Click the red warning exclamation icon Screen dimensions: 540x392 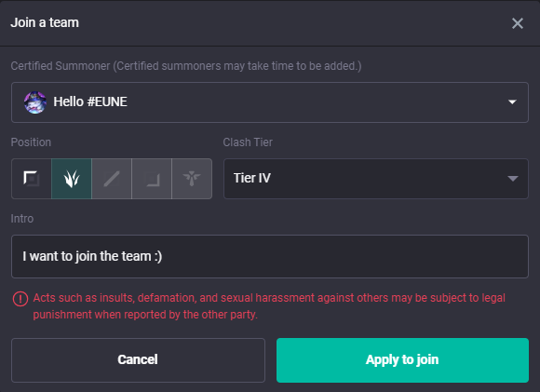click(20, 299)
